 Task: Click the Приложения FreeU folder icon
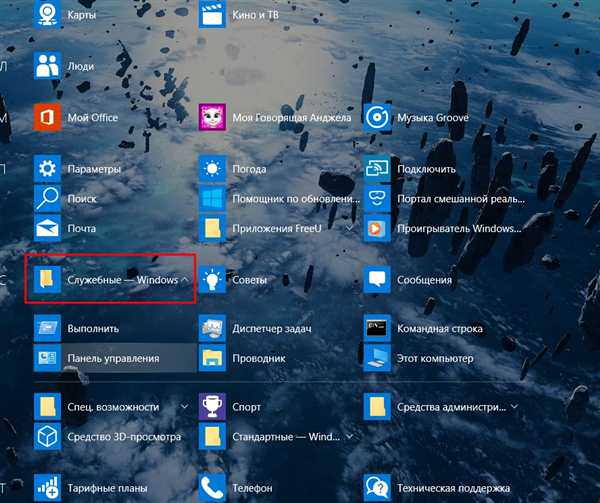click(212, 228)
